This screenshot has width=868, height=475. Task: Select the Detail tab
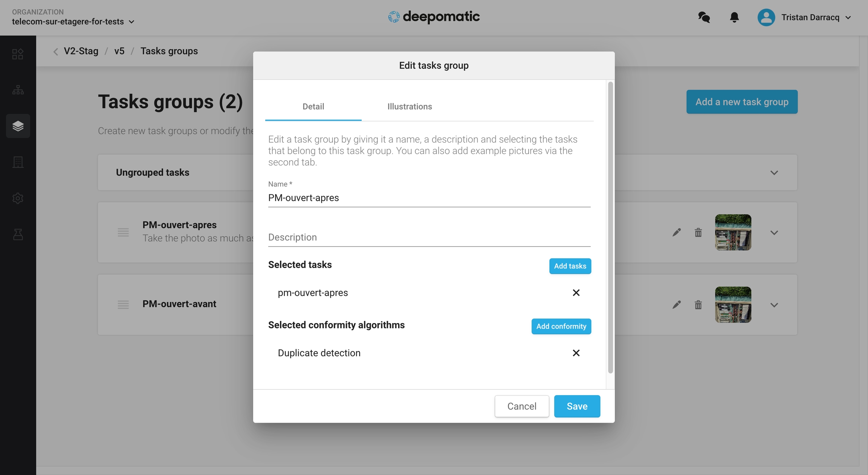coord(313,107)
